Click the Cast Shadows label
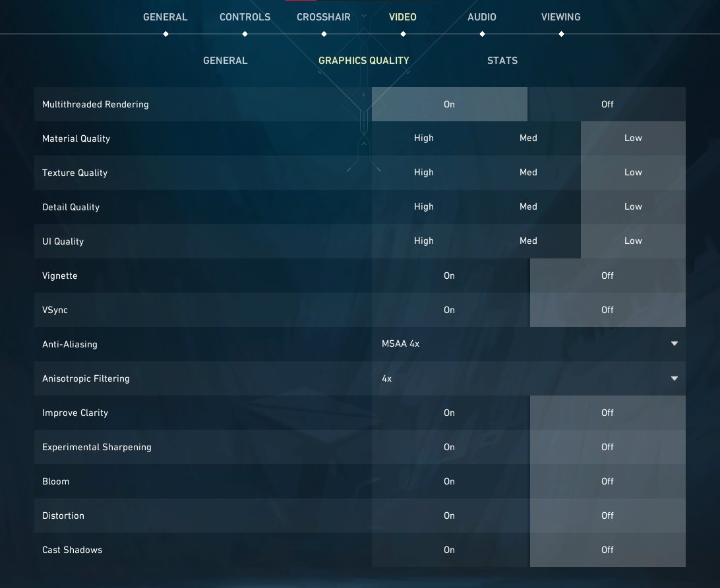720x588 pixels. pyautogui.click(x=72, y=550)
